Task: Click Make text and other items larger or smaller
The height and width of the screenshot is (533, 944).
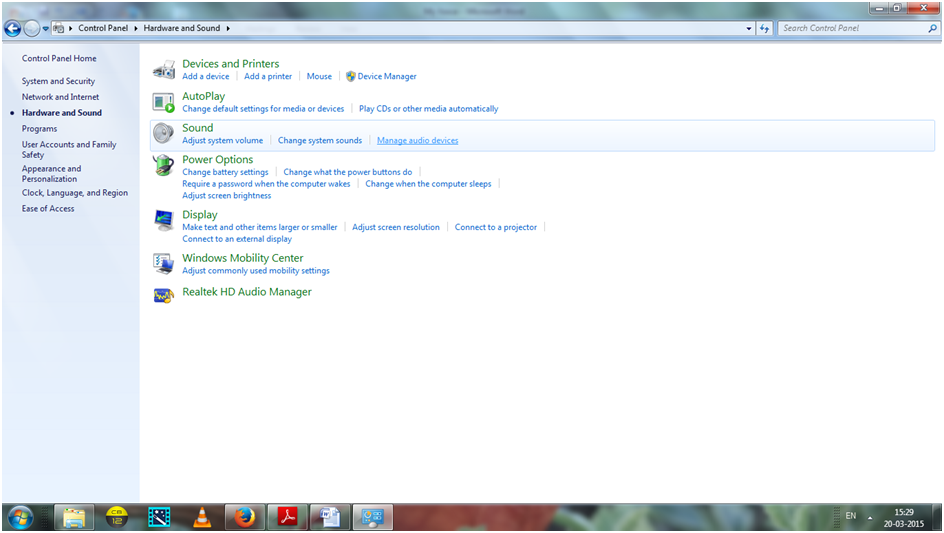Action: [259, 227]
